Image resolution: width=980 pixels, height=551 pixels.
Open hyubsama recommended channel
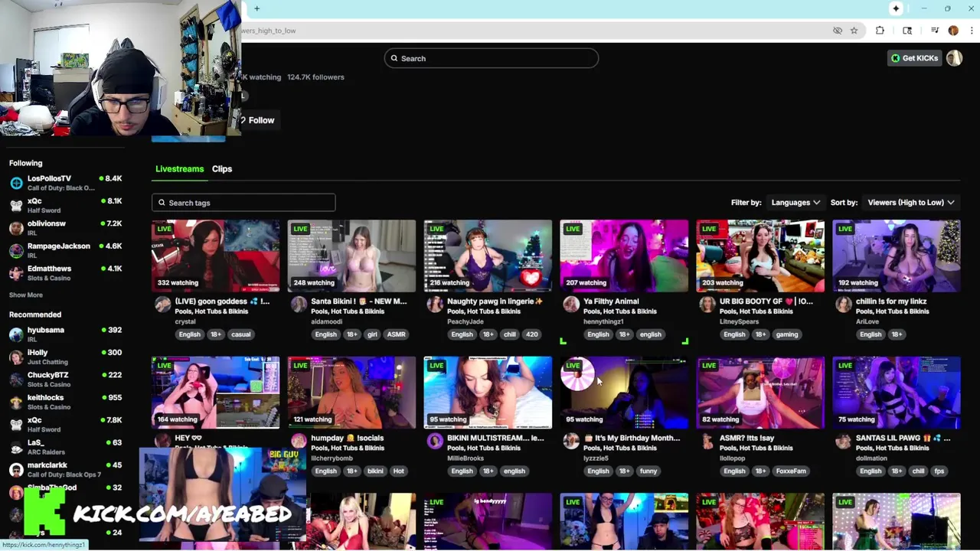click(x=65, y=334)
